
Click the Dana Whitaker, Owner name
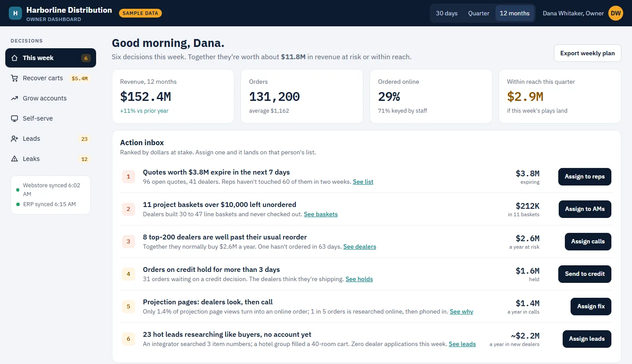573,13
